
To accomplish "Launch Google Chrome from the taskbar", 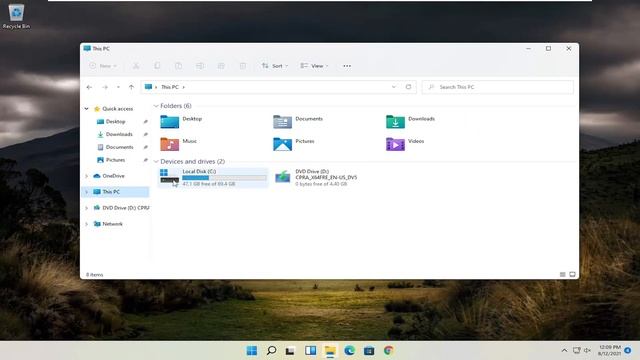I will [389, 351].
